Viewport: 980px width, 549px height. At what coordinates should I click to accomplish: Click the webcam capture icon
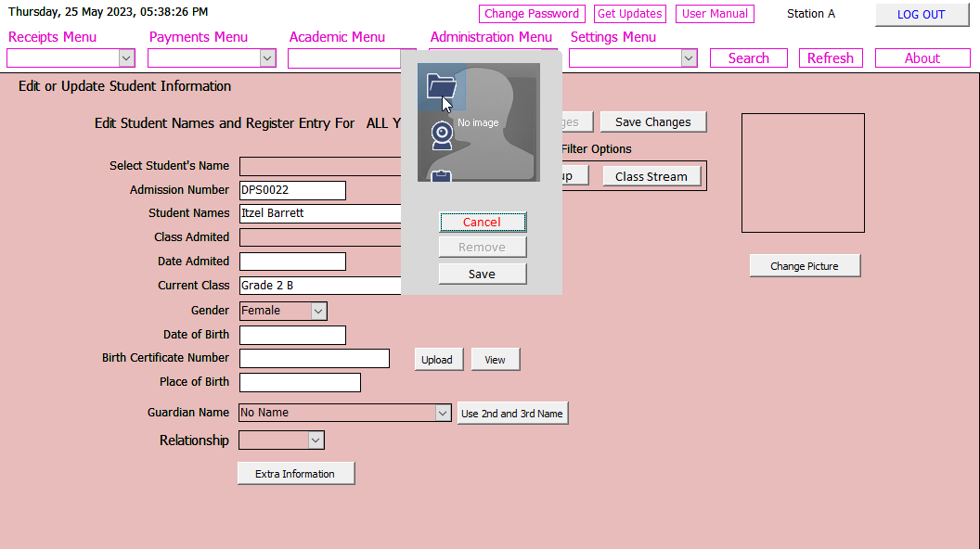(x=442, y=135)
